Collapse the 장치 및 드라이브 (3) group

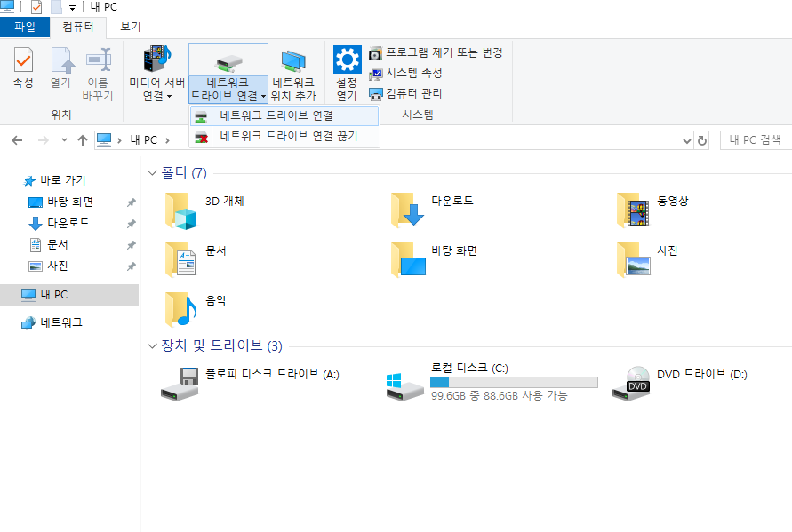click(152, 346)
